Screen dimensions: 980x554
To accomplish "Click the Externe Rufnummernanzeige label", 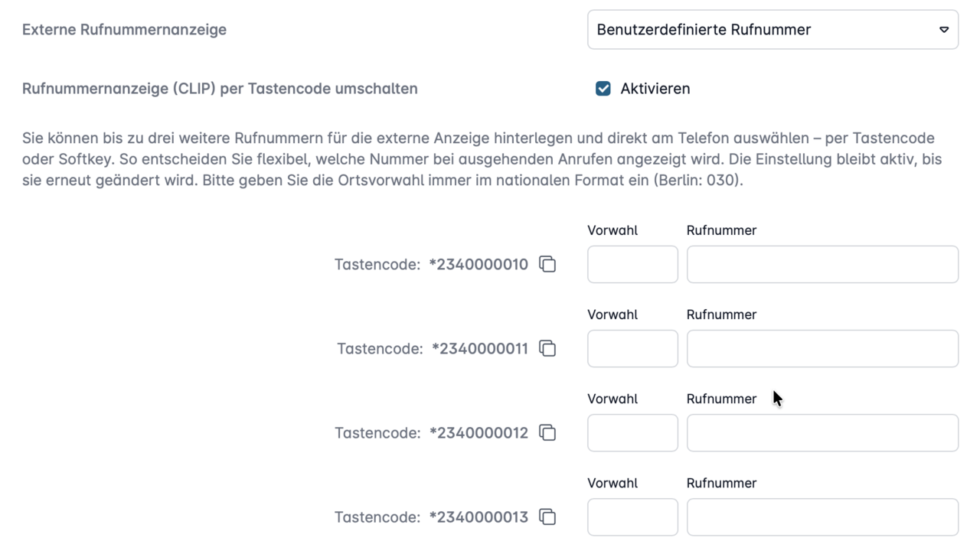I will 124,29.
